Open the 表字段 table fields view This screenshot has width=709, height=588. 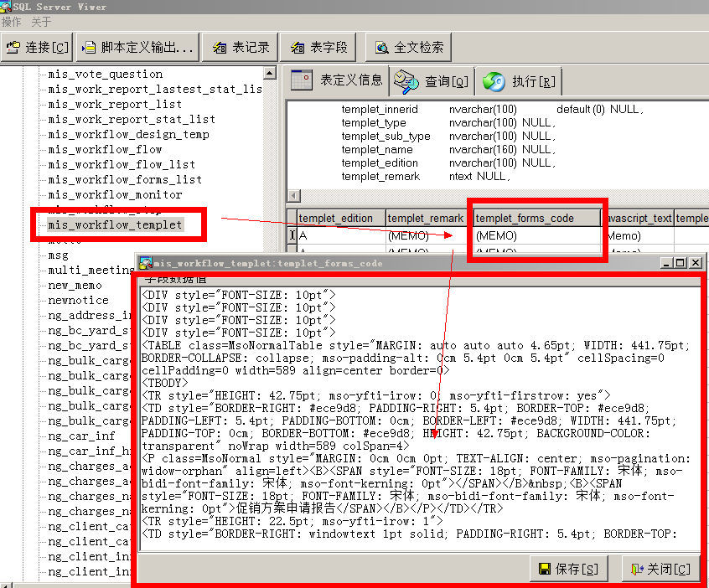(318, 48)
